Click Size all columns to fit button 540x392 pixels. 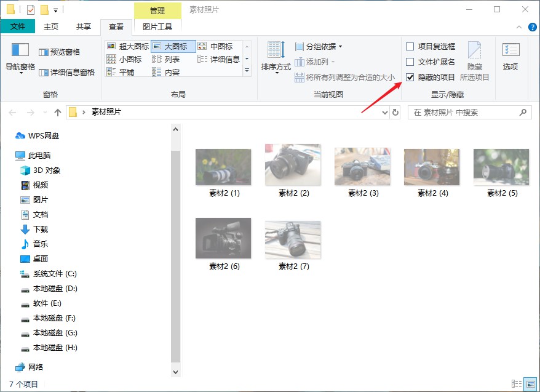[345, 77]
